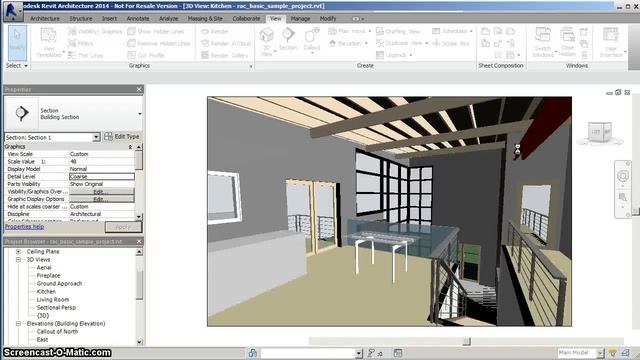This screenshot has height=360, width=640.
Task: Open the Filters tool
Action: tap(80, 43)
